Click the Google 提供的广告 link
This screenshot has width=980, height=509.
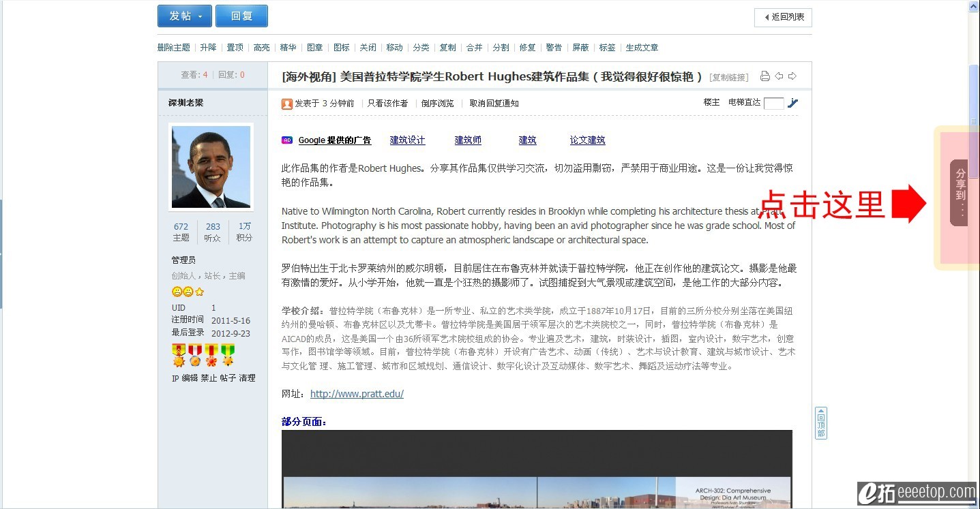[x=335, y=140]
